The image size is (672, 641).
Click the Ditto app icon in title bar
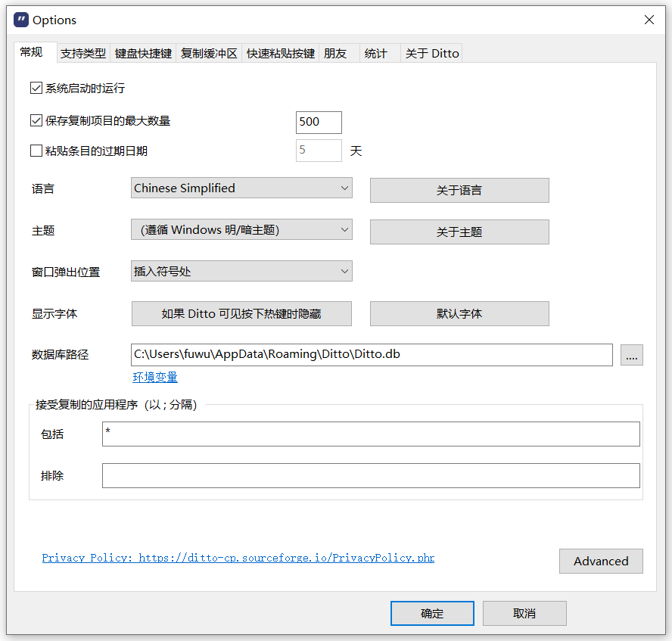(21, 20)
